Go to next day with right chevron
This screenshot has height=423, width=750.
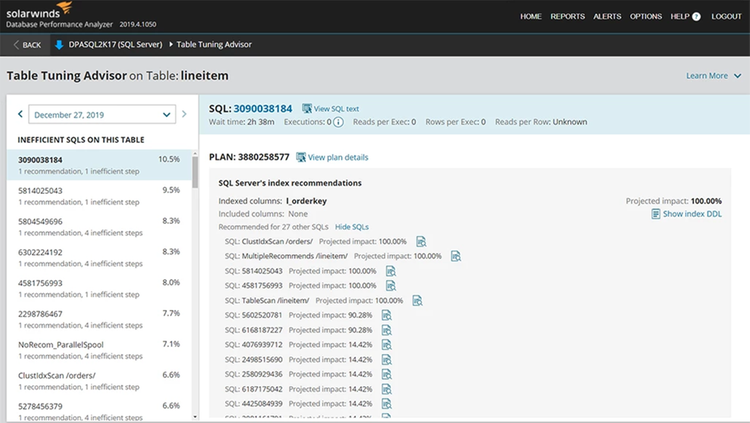184,114
